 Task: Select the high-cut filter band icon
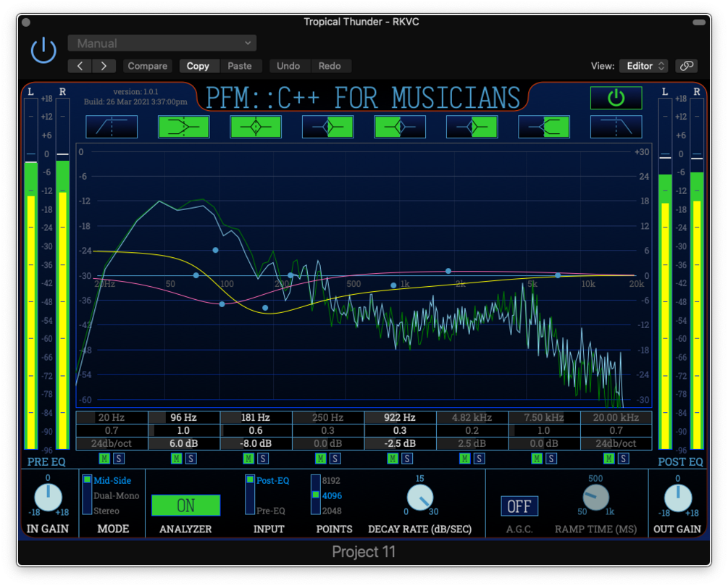616,127
